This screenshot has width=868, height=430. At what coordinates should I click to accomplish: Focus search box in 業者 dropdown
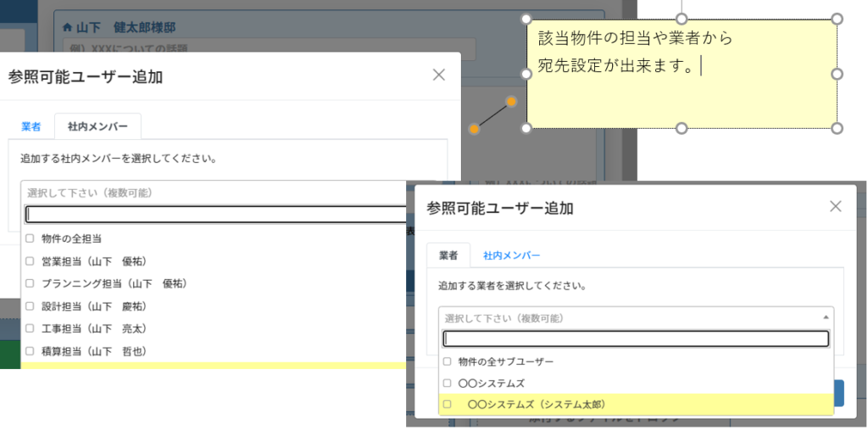pos(636,339)
